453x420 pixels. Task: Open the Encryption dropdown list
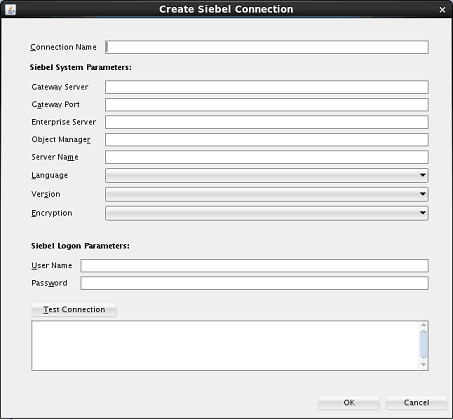click(267, 213)
